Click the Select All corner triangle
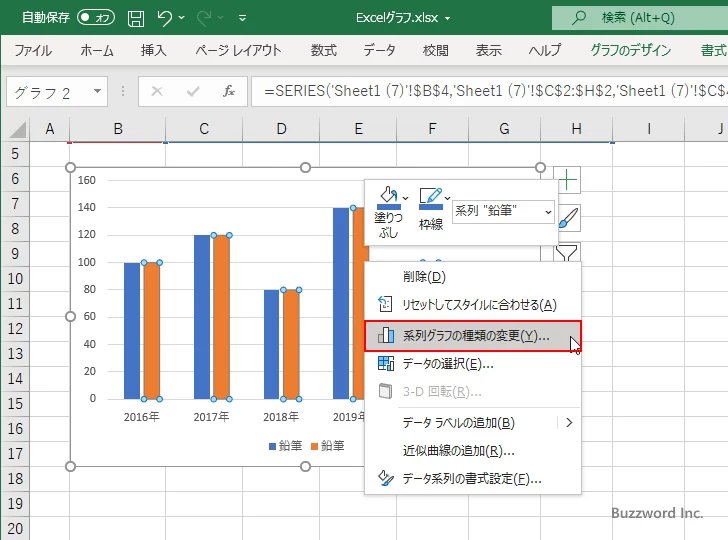Viewport: 728px width, 540px height. coord(17,129)
